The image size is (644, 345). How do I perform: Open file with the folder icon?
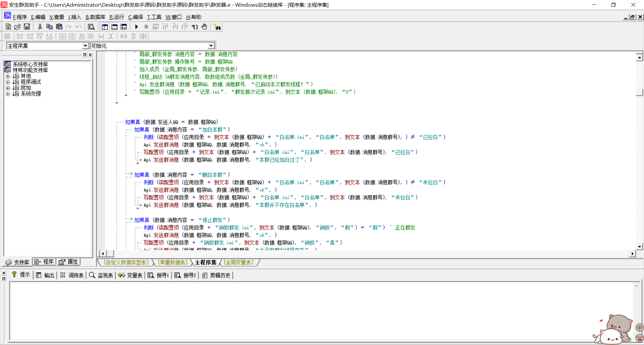point(17,27)
